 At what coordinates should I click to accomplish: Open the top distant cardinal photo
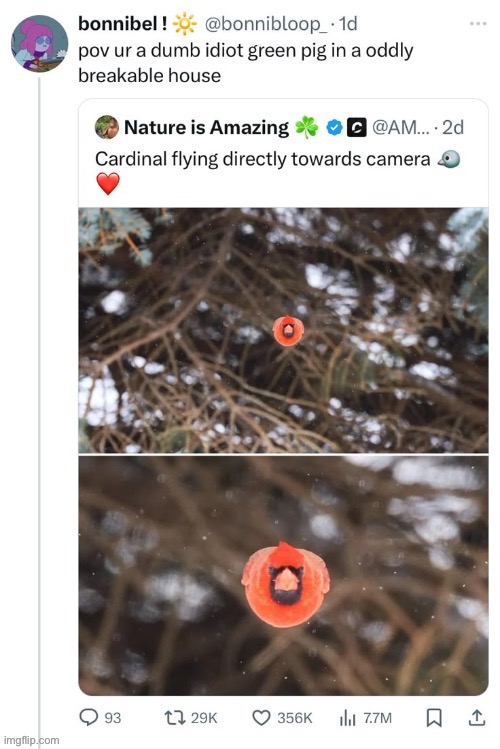pyautogui.click(x=283, y=330)
